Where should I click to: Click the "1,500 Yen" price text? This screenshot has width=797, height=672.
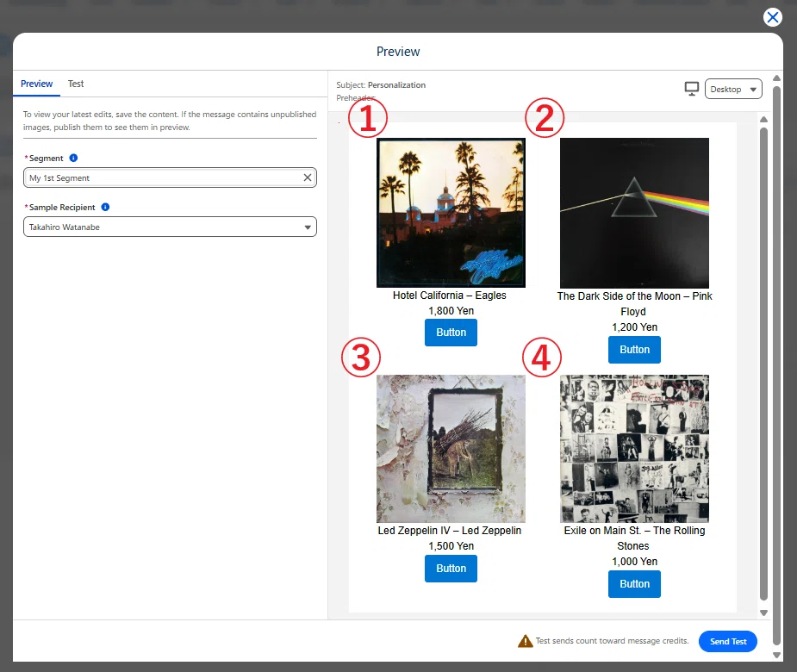tap(451, 546)
